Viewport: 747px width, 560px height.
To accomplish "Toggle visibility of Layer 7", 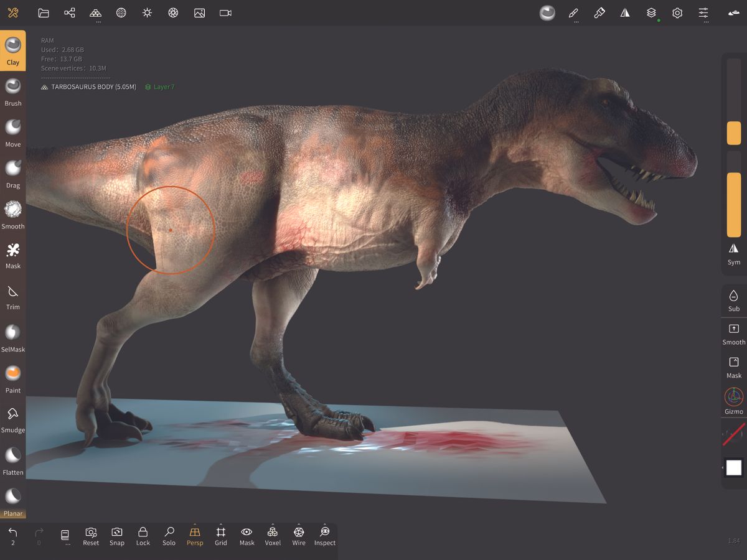I will 147,86.
